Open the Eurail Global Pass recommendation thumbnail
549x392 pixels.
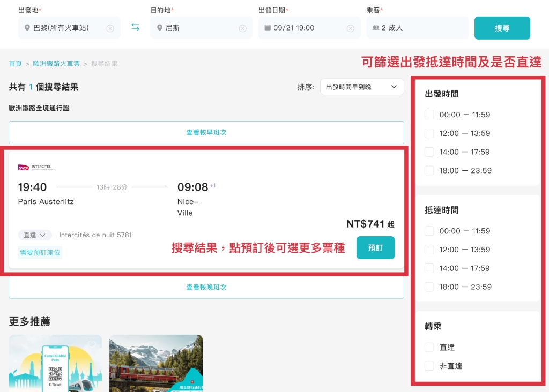(x=55, y=363)
